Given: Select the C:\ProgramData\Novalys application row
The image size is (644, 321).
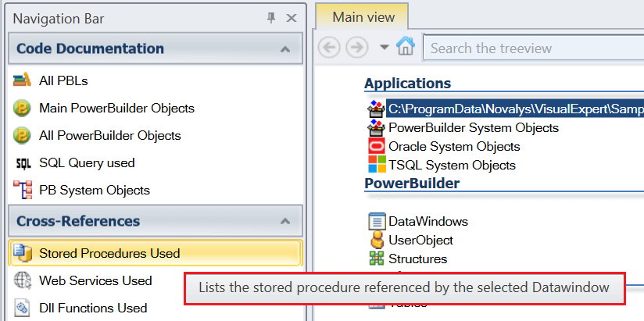Looking at the screenshot, I should (x=514, y=109).
